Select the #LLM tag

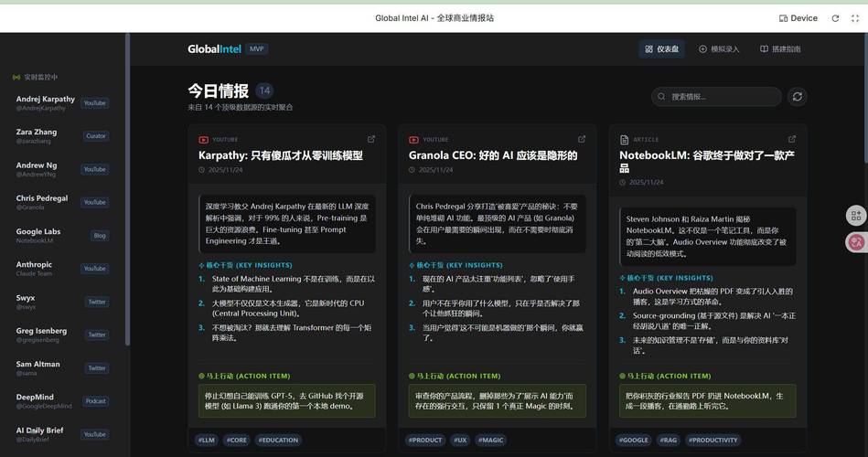pyautogui.click(x=207, y=440)
